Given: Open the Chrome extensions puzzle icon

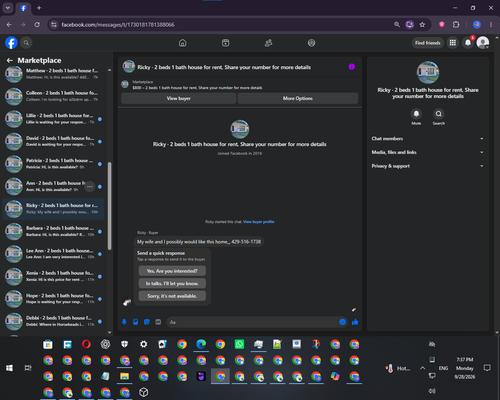Looking at the screenshot, I should point(456,25).
